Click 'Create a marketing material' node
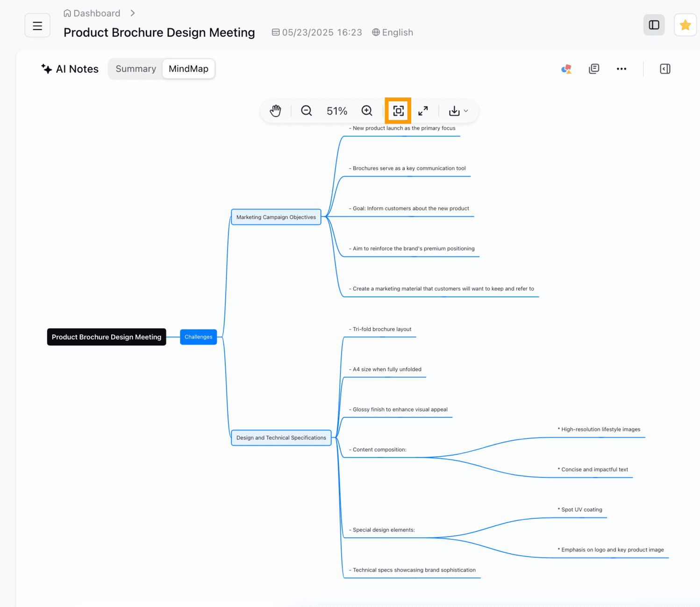This screenshot has height=607, width=700. coord(442,289)
